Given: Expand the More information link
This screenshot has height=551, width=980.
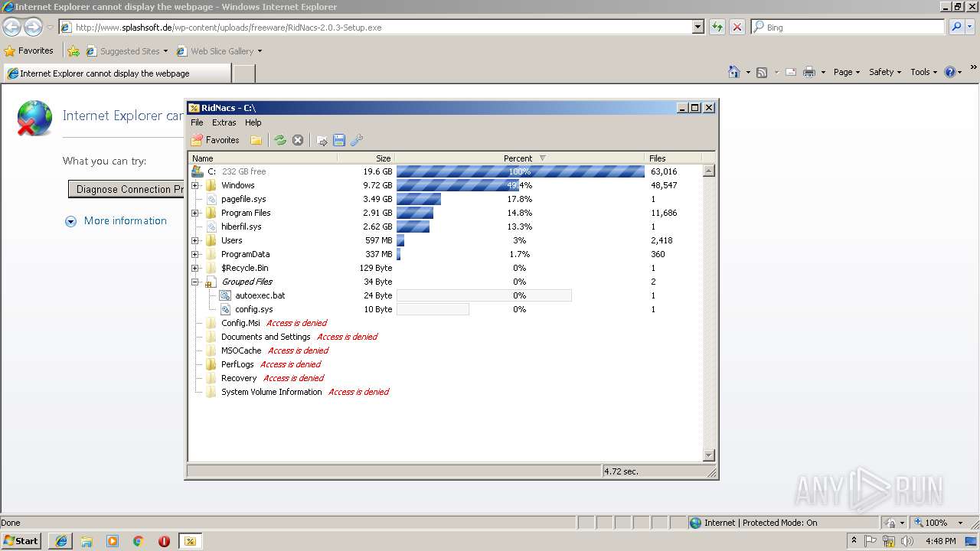Looking at the screenshot, I should [x=116, y=221].
